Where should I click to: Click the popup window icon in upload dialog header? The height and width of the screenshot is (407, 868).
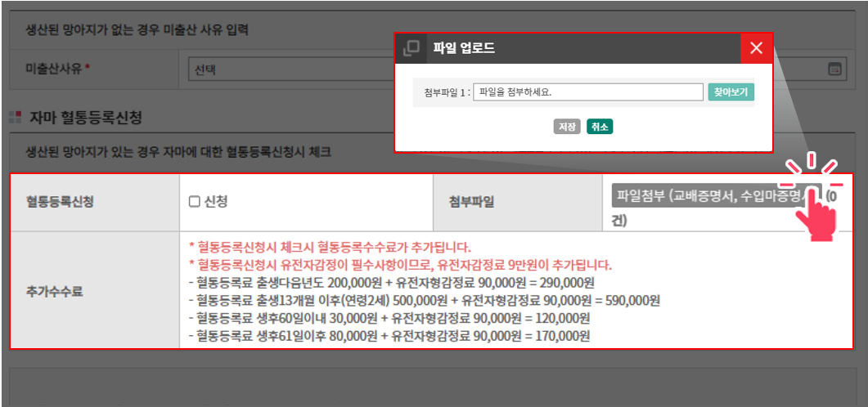412,48
